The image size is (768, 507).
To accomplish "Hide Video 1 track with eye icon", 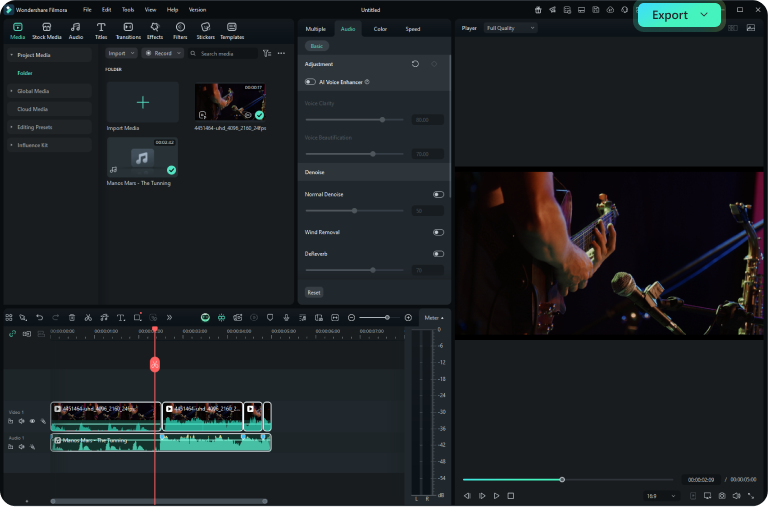I will pos(32,421).
